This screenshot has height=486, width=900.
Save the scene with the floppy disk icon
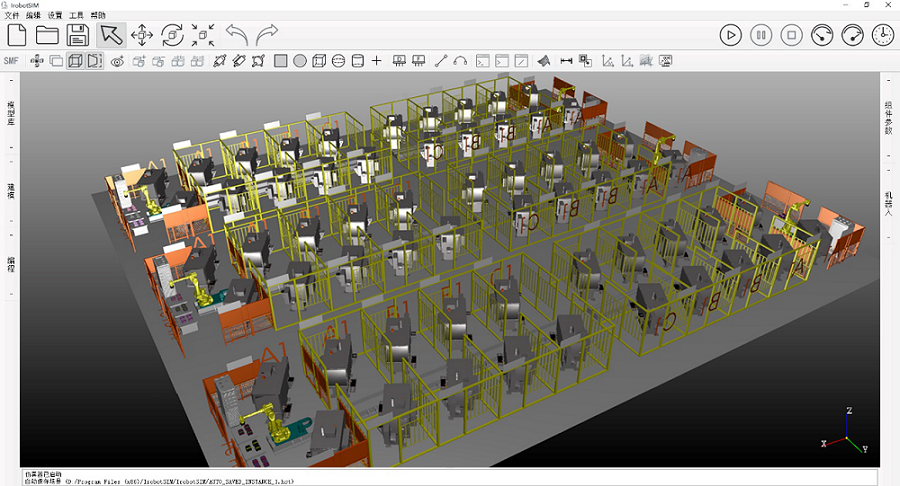click(x=78, y=35)
